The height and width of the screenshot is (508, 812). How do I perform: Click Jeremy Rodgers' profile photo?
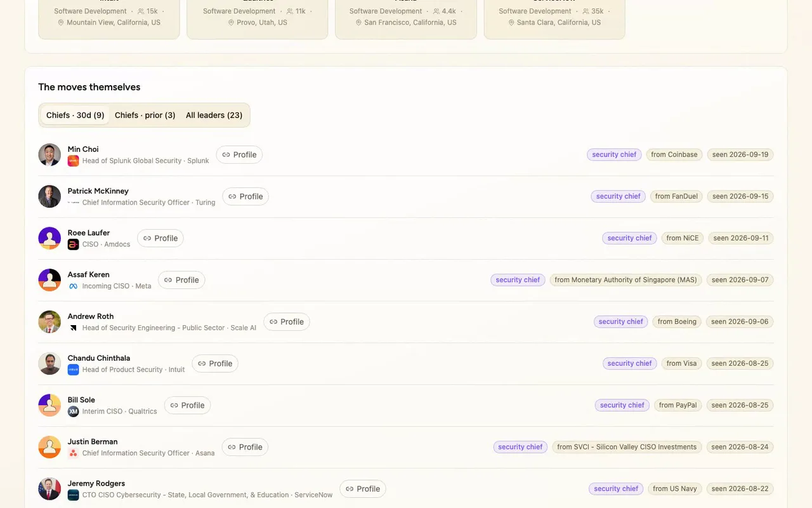(x=49, y=489)
